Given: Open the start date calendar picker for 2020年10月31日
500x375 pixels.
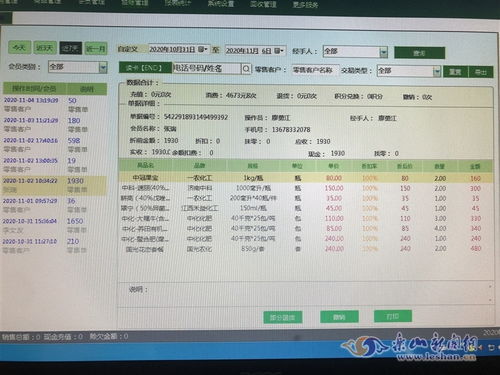Looking at the screenshot, I should 203,49.
